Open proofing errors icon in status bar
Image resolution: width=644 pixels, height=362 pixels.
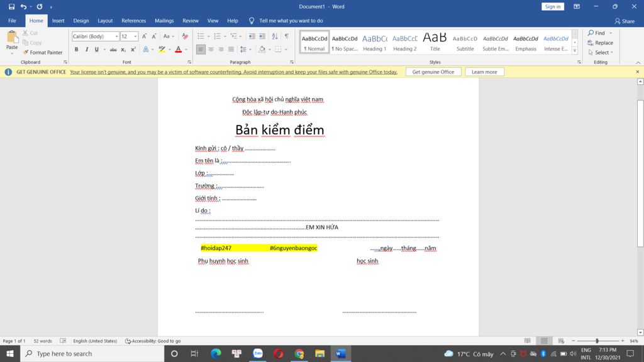click(63, 341)
